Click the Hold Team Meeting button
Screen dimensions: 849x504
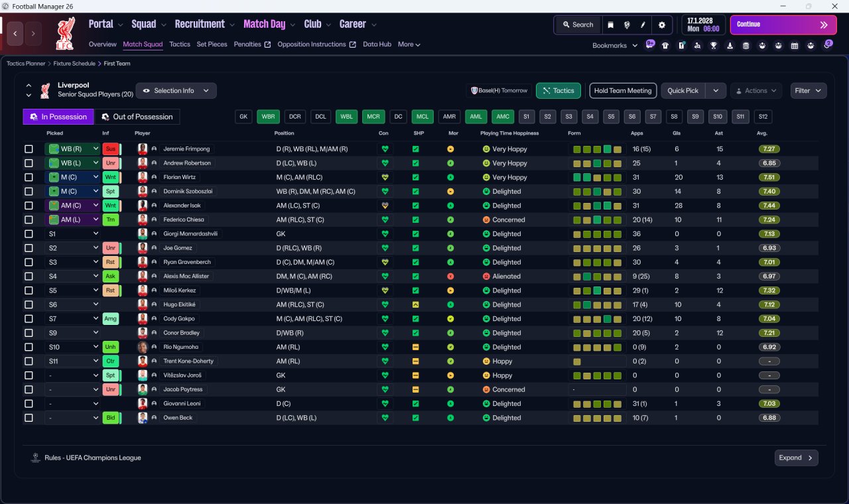tap(623, 91)
